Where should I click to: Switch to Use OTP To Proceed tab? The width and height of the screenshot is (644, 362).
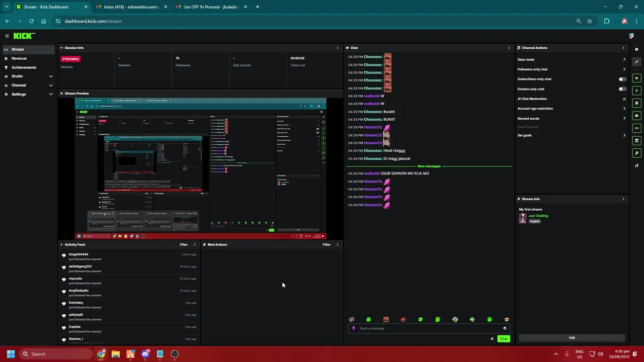point(211,7)
